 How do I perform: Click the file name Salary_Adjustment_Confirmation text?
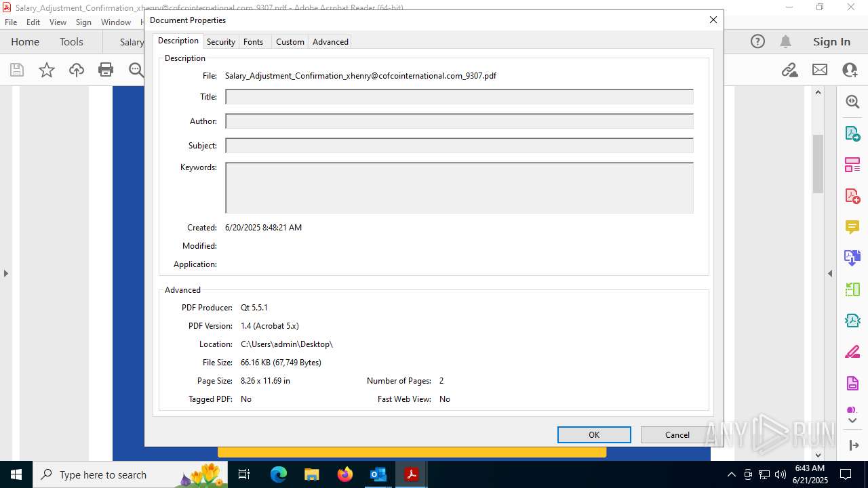tap(361, 76)
